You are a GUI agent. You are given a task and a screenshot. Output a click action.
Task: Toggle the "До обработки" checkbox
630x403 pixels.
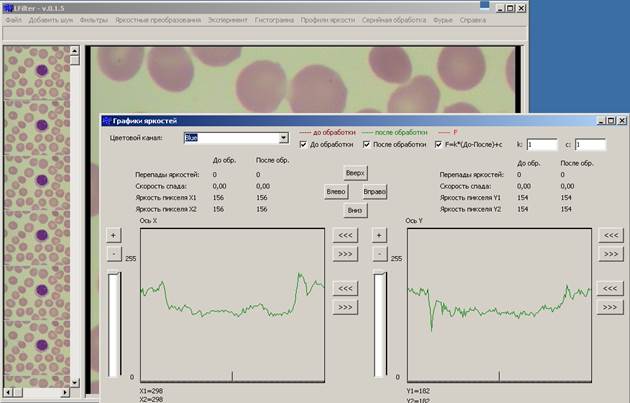tap(303, 144)
